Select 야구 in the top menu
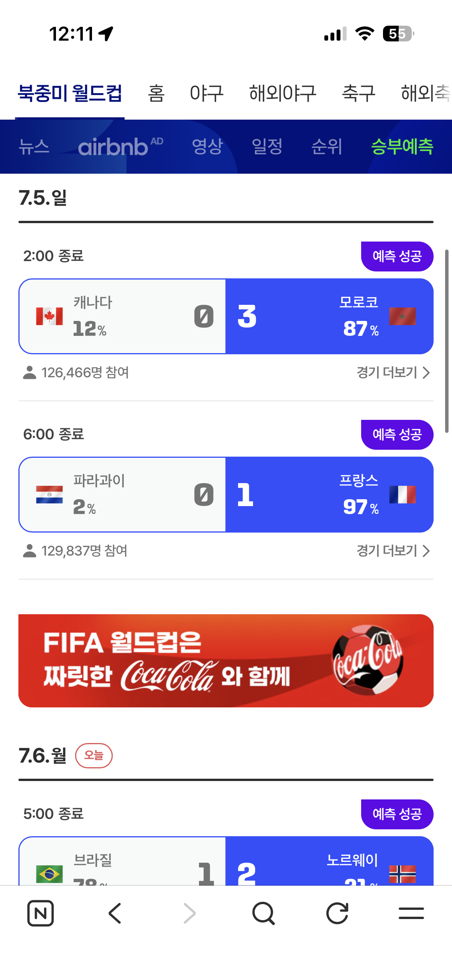Screen dimensions: 452x980 coord(207,93)
